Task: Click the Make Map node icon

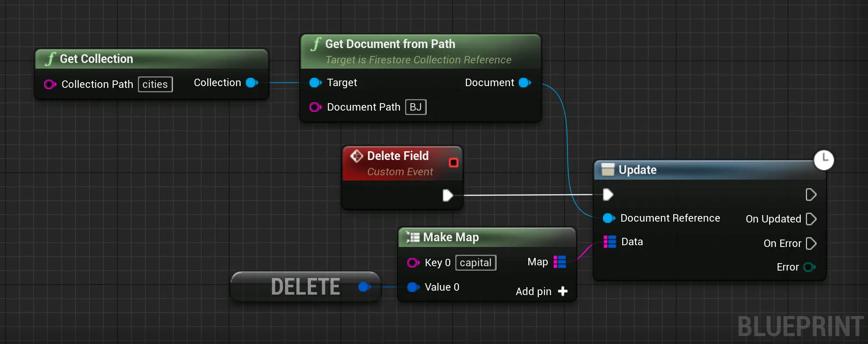Action: pos(413,237)
